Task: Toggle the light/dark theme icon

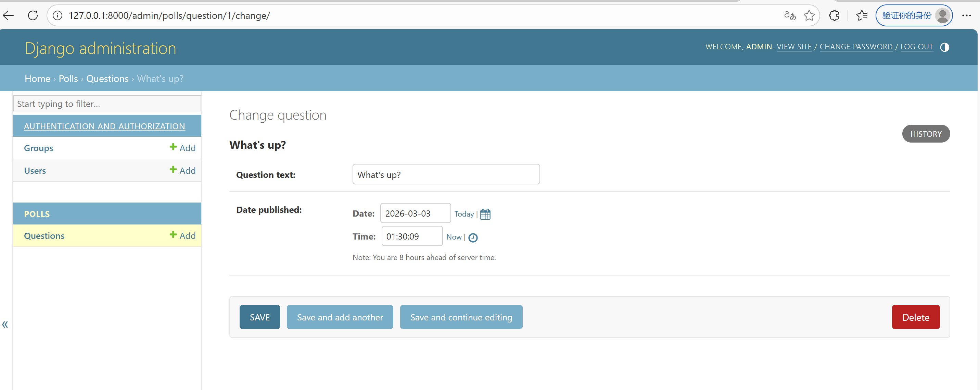Action: (944, 47)
